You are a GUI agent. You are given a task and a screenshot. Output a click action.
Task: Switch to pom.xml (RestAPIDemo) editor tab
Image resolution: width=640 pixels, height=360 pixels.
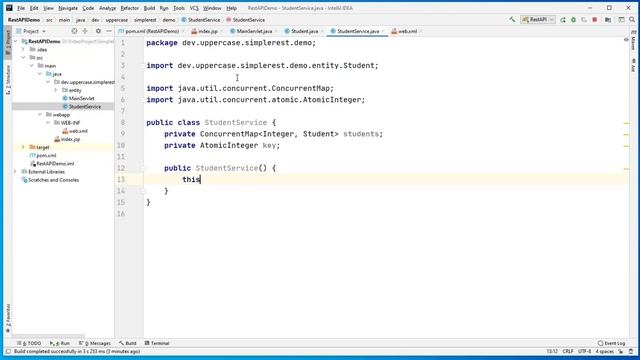152,31
